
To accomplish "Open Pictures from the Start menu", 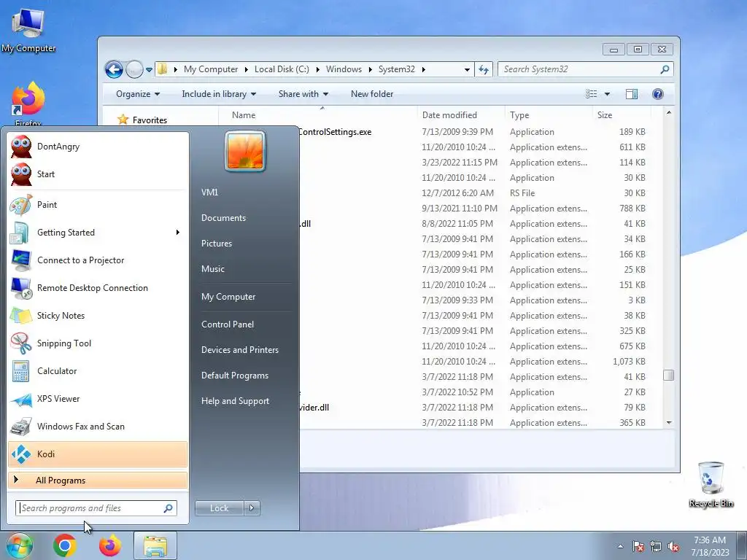I will 217,244.
